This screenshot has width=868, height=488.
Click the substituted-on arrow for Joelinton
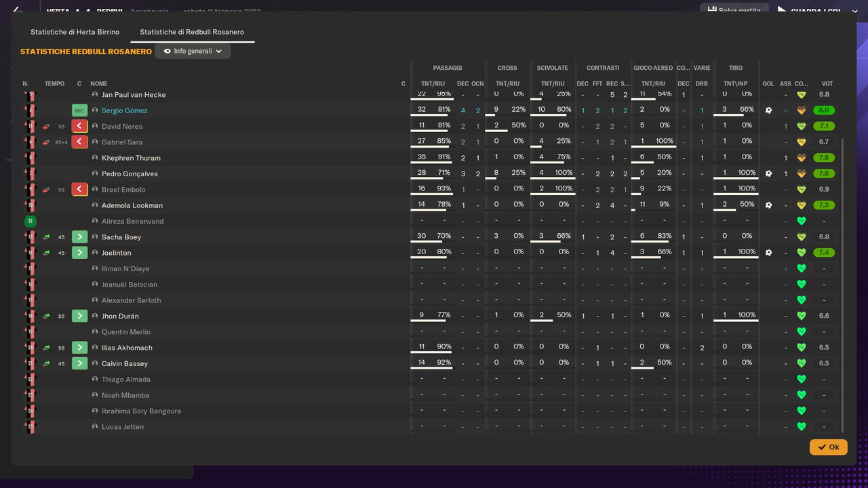point(79,253)
